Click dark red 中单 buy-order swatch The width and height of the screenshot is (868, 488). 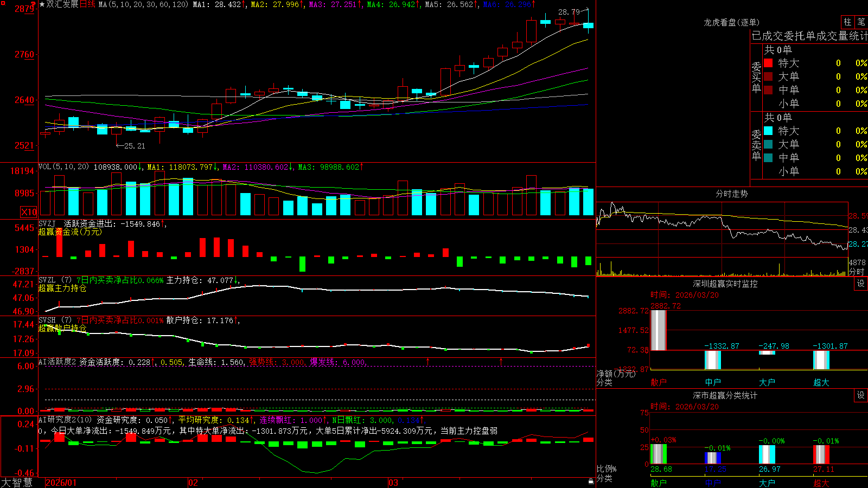768,89
